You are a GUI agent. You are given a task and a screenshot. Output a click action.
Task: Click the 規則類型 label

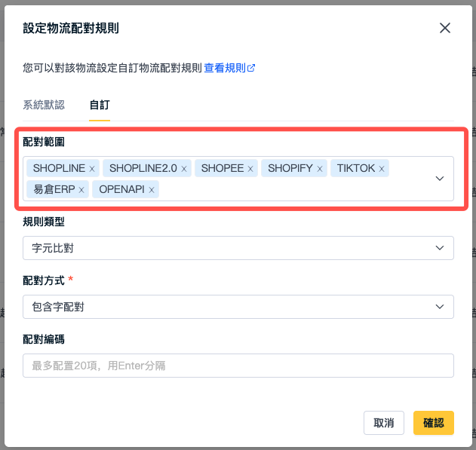pos(44,222)
